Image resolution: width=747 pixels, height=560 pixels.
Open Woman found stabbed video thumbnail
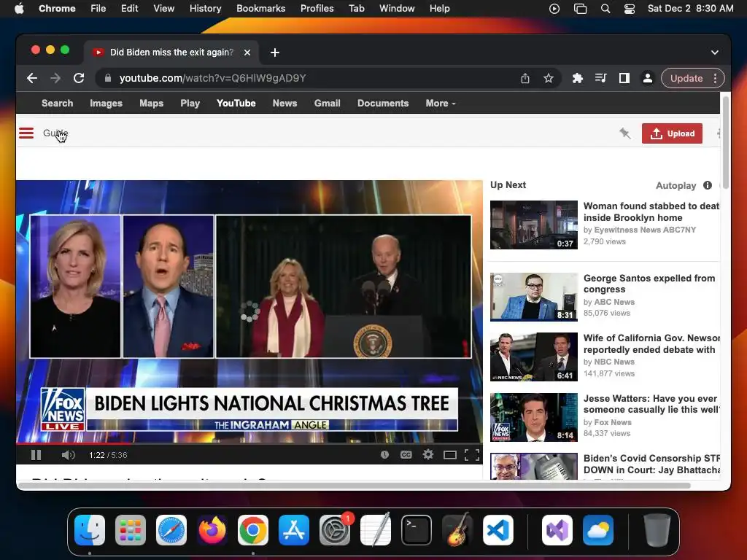[x=533, y=225]
